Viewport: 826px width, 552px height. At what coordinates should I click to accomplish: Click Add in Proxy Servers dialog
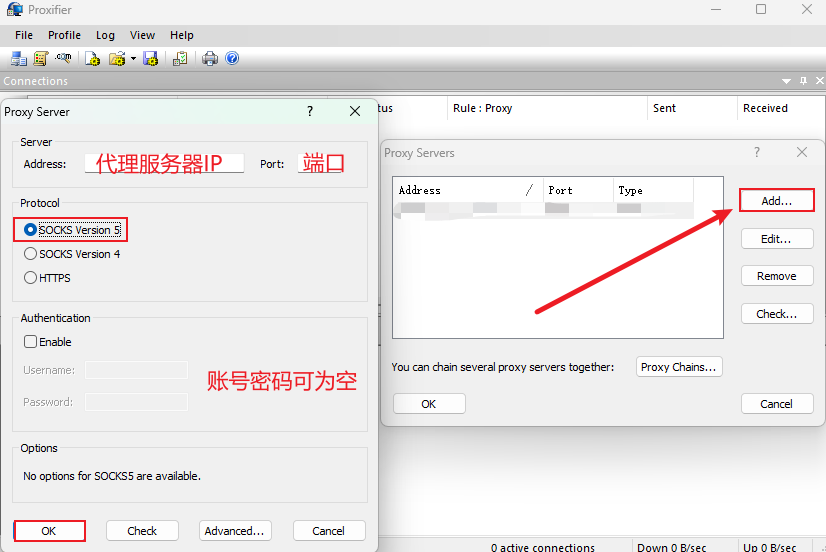(777, 201)
